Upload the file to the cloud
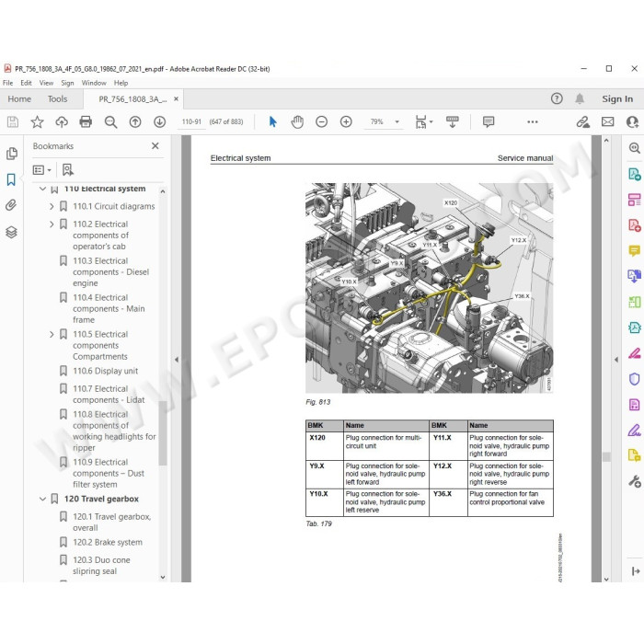644x644 pixels. [x=62, y=121]
